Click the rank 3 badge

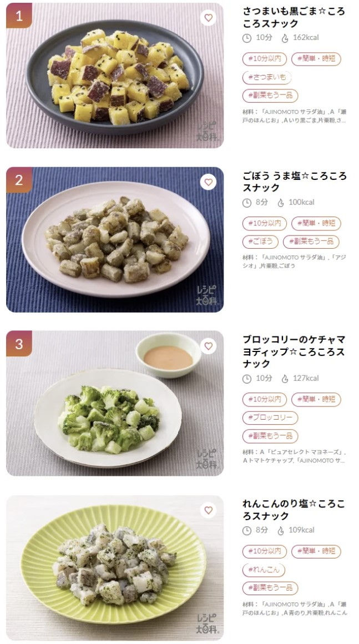tap(19, 344)
